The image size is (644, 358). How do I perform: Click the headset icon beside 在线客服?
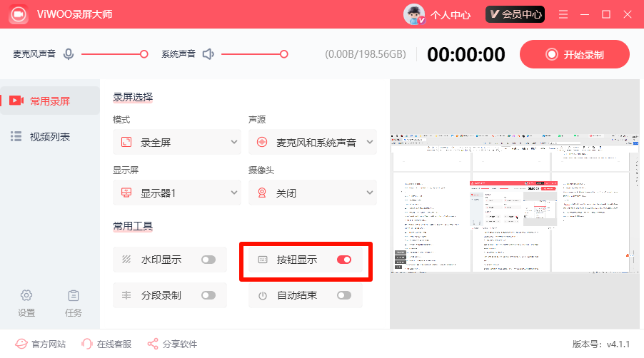(86, 344)
